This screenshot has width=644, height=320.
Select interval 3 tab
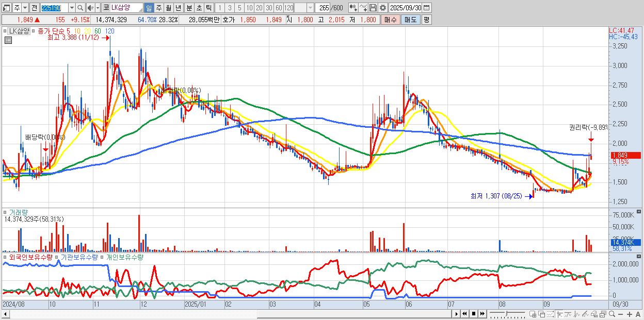pos(230,8)
